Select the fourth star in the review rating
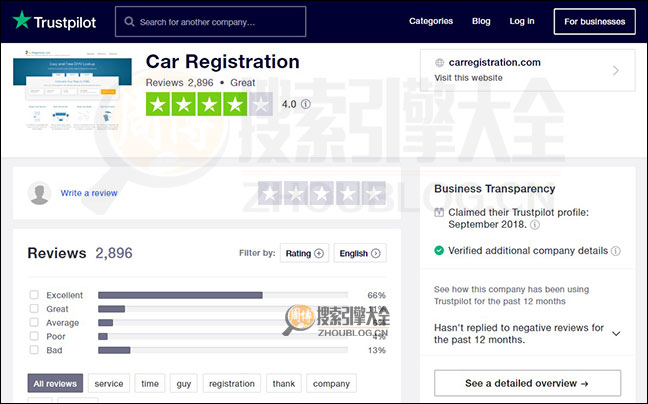648x404 pixels. [348, 193]
